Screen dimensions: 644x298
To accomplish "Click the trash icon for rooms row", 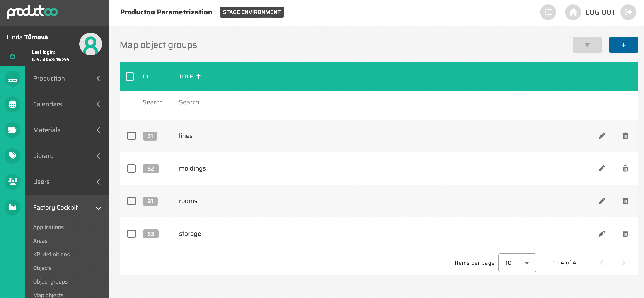I will 625,201.
